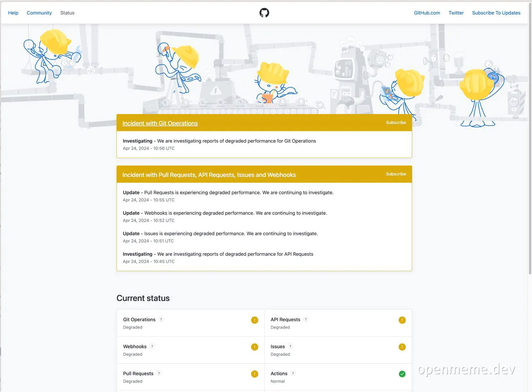
Task: Subscribe to Pull Requests, API Requests incident
Action: pos(396,174)
